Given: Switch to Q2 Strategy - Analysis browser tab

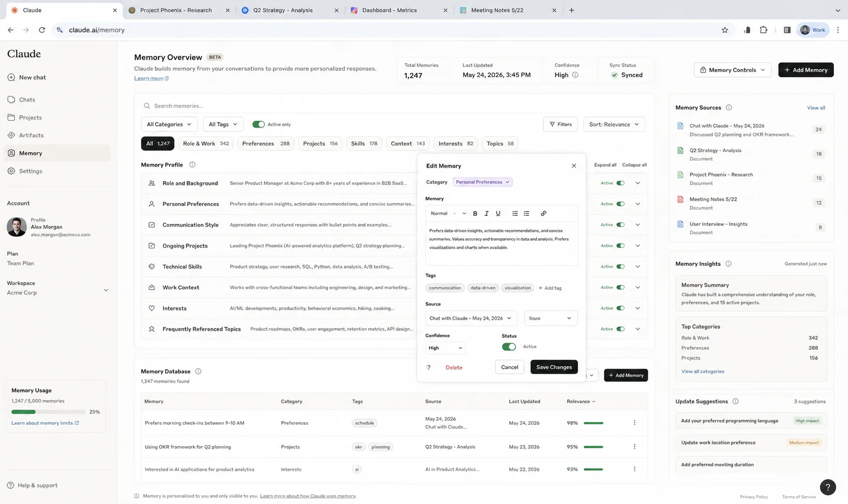Looking at the screenshot, I should (290, 10).
